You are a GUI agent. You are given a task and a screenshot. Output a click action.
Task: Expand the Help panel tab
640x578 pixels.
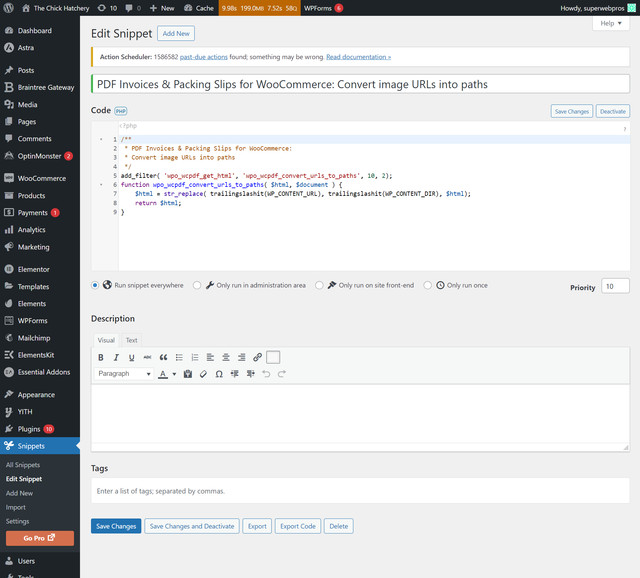(x=611, y=23)
